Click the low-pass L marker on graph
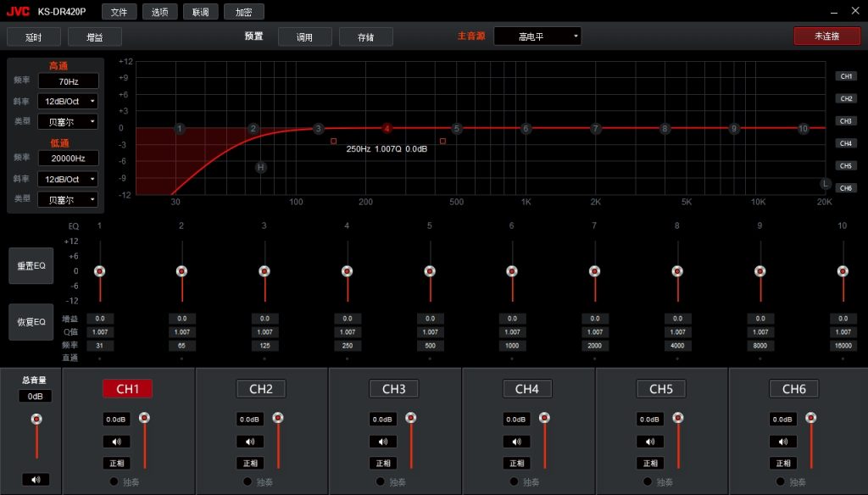 pos(825,183)
